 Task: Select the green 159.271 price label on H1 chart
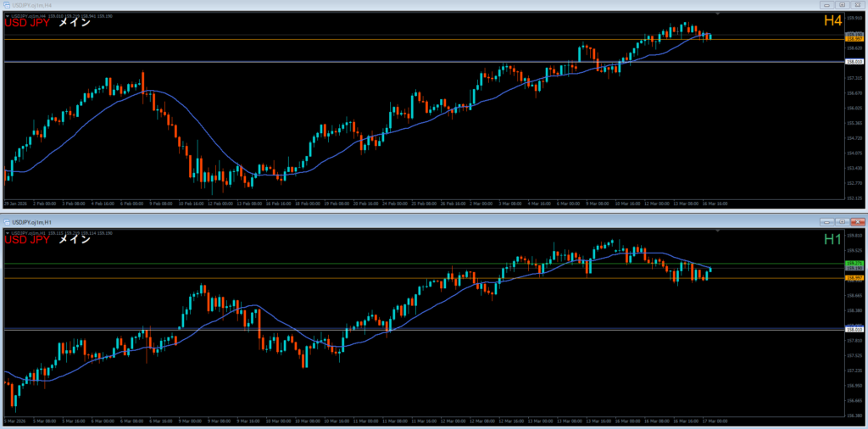(x=854, y=264)
